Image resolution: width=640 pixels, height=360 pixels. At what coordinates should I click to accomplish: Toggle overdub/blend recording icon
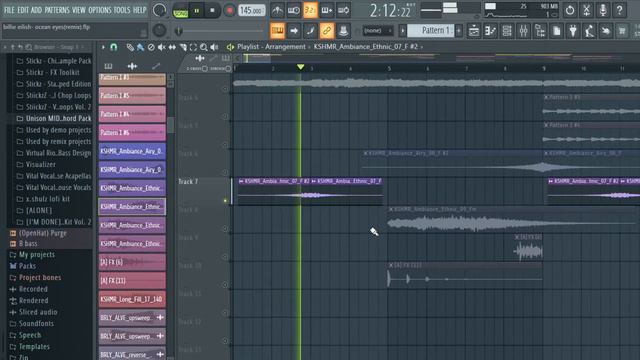327,10
